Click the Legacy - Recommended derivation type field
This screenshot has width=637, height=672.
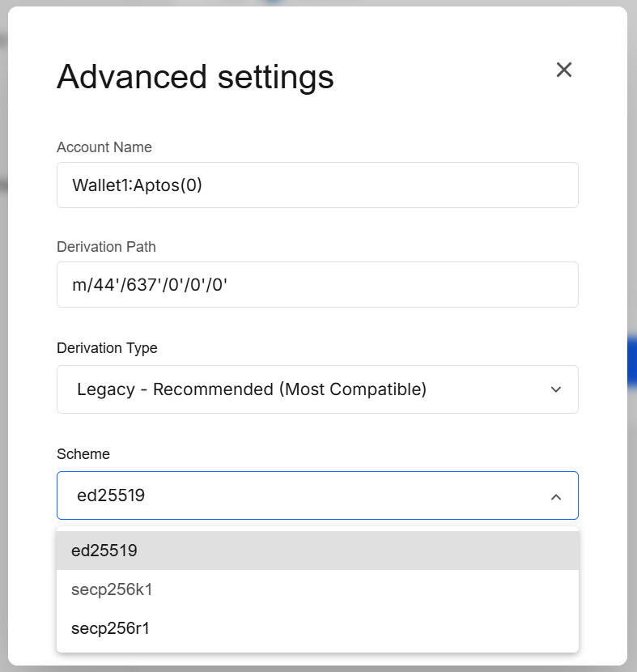(317, 389)
